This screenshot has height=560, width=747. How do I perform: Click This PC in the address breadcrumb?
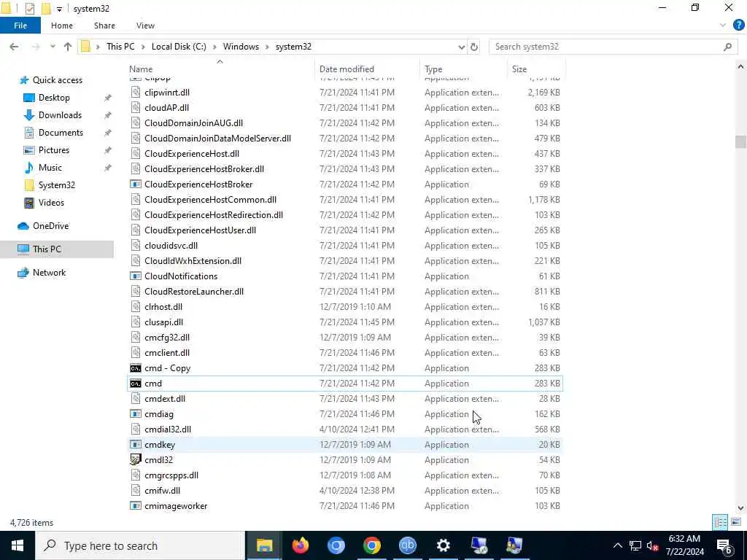tap(120, 47)
